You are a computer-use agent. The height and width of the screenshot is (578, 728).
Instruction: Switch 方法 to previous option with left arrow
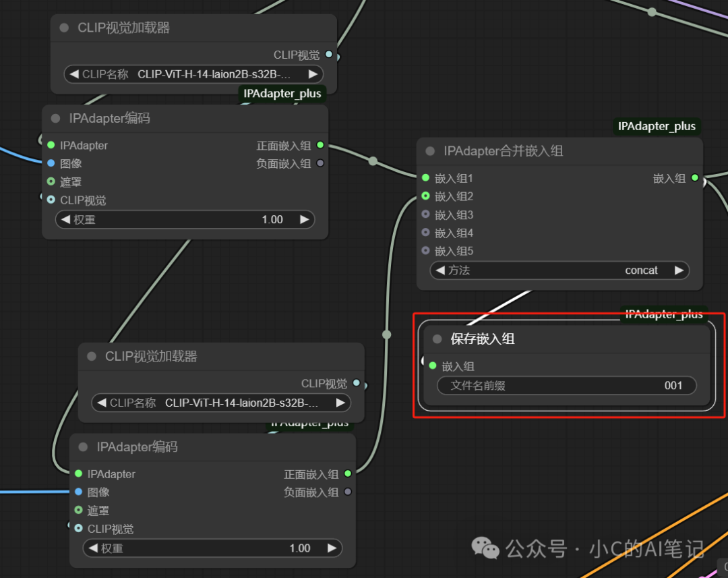click(x=440, y=270)
